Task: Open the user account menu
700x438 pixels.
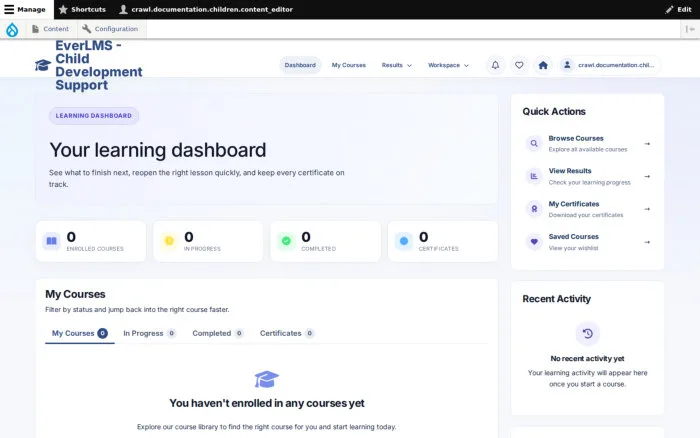Action: pyautogui.click(x=609, y=65)
